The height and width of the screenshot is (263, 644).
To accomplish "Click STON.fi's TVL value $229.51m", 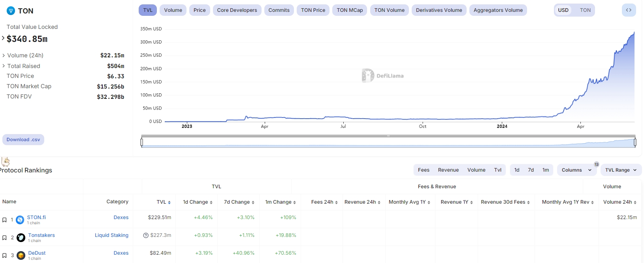I will [160, 218].
